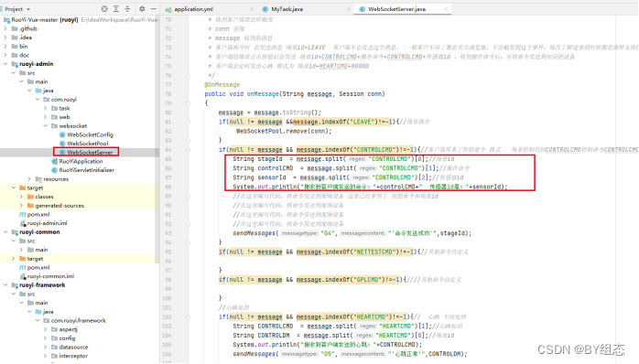639x364 pixels.
Task: Open WebSocketConfig class in tree
Action: [x=90, y=134]
